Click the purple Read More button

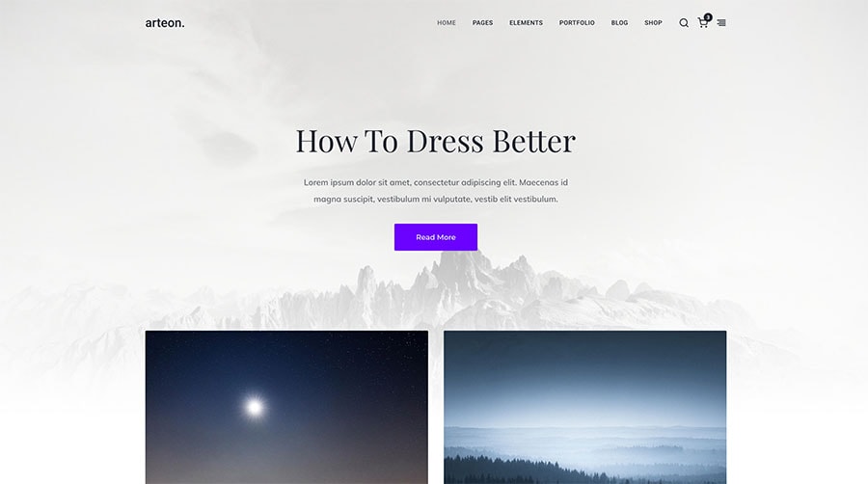(436, 237)
